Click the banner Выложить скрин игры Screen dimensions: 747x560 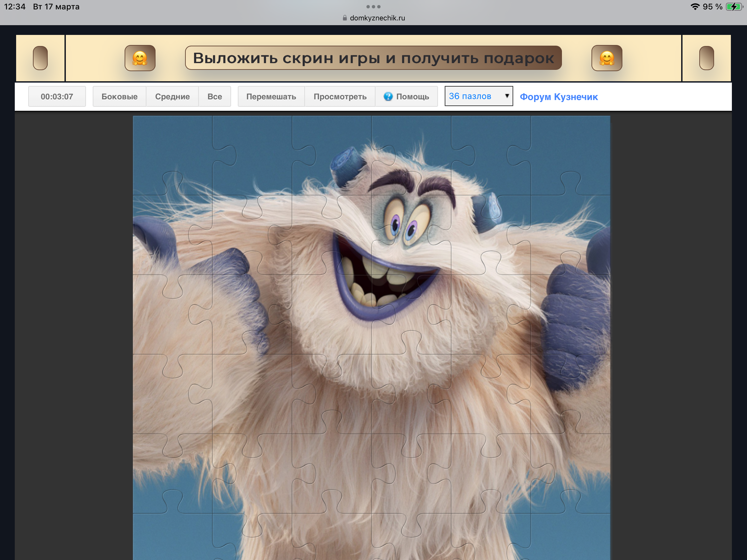pos(373,58)
